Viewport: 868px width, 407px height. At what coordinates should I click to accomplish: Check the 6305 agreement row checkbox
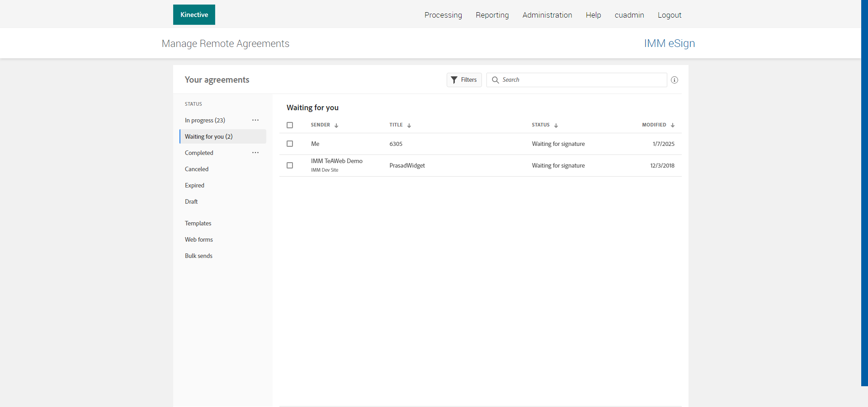tap(290, 144)
